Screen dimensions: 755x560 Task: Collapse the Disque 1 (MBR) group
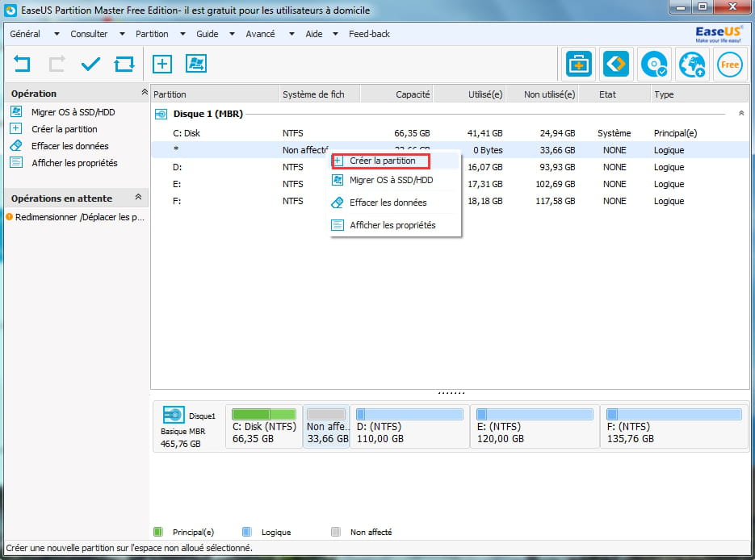point(741,114)
